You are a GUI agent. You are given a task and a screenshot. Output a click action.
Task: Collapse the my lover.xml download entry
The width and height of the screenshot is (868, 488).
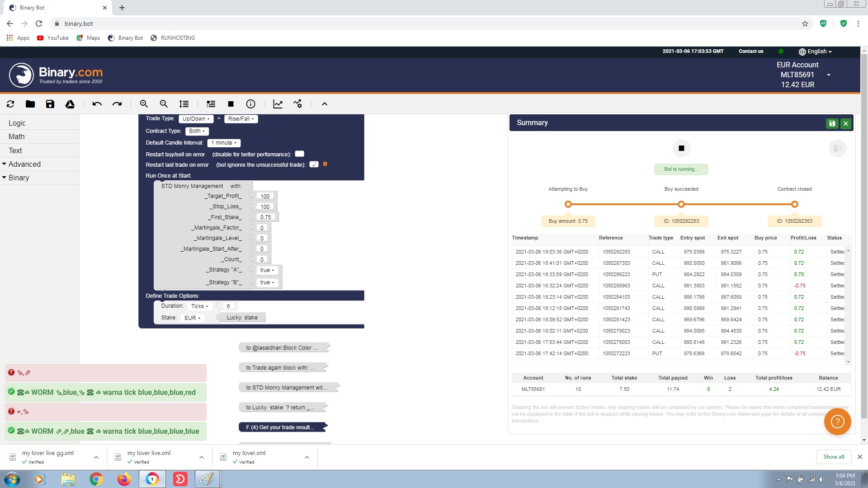(307, 457)
